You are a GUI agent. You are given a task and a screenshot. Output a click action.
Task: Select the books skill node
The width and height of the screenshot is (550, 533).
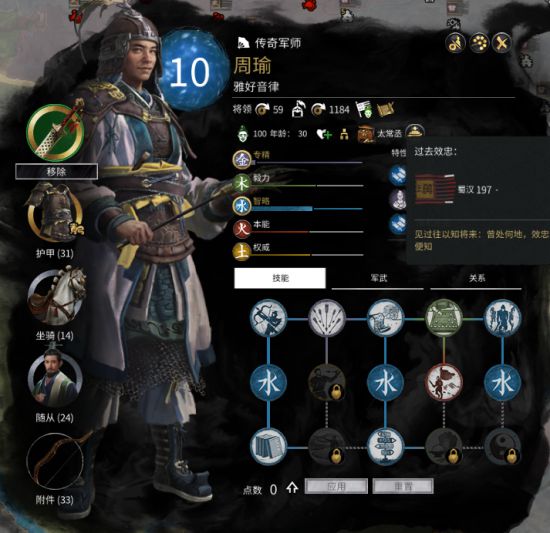click(x=269, y=447)
